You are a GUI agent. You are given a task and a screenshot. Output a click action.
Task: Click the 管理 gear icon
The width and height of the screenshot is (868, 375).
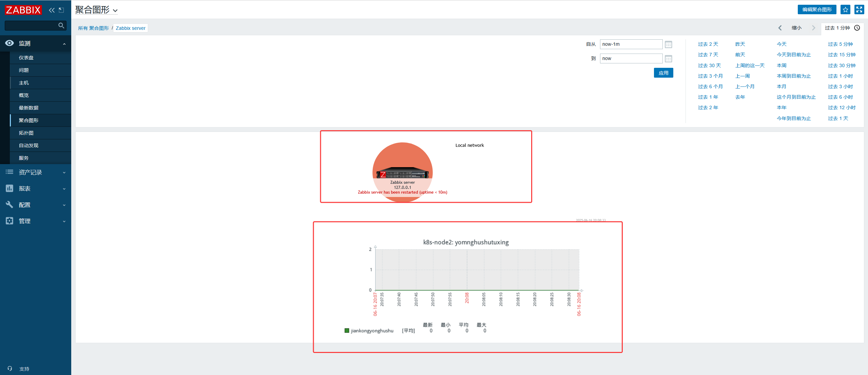(9, 221)
